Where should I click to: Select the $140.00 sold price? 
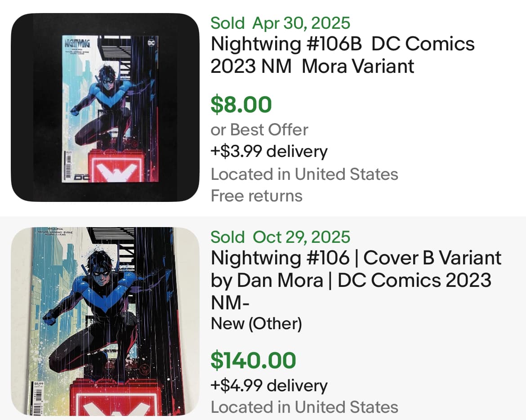click(x=254, y=360)
